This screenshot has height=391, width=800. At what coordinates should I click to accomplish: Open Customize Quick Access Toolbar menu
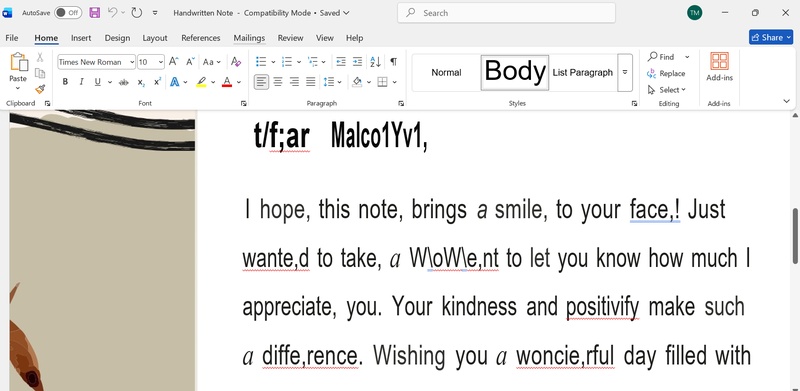[x=155, y=13]
